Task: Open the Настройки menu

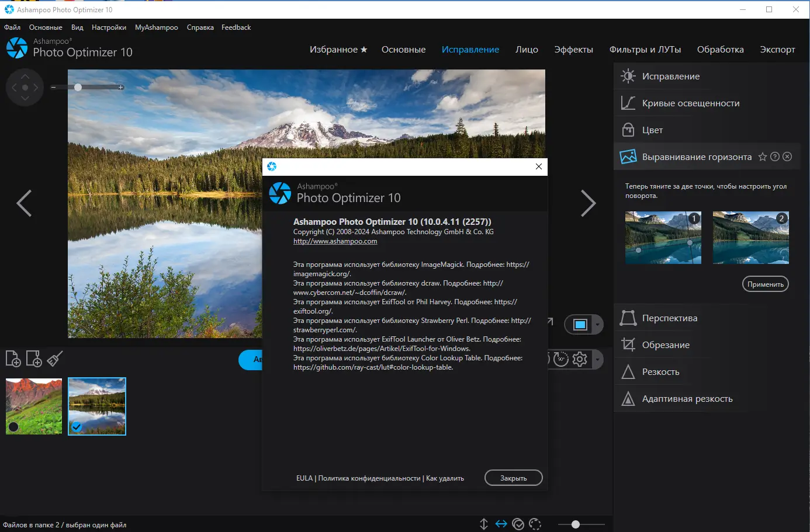Action: [x=109, y=27]
